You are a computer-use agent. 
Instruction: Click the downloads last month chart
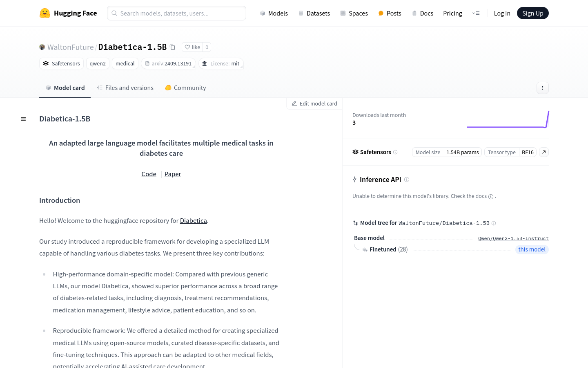coord(508,119)
